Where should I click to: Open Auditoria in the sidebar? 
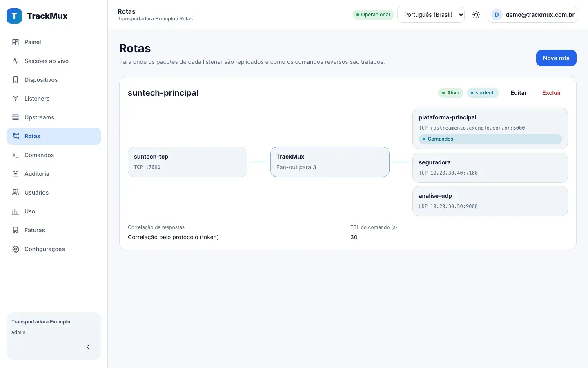tap(53, 174)
